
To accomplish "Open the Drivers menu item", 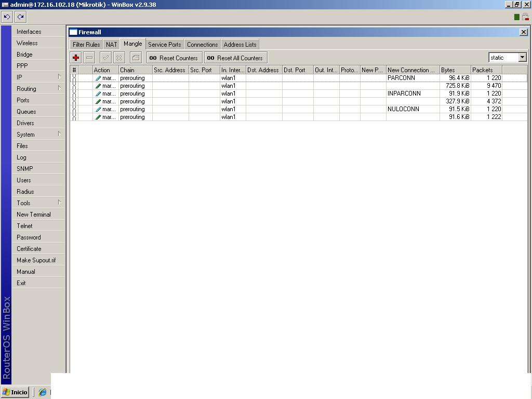I will pos(38,123).
